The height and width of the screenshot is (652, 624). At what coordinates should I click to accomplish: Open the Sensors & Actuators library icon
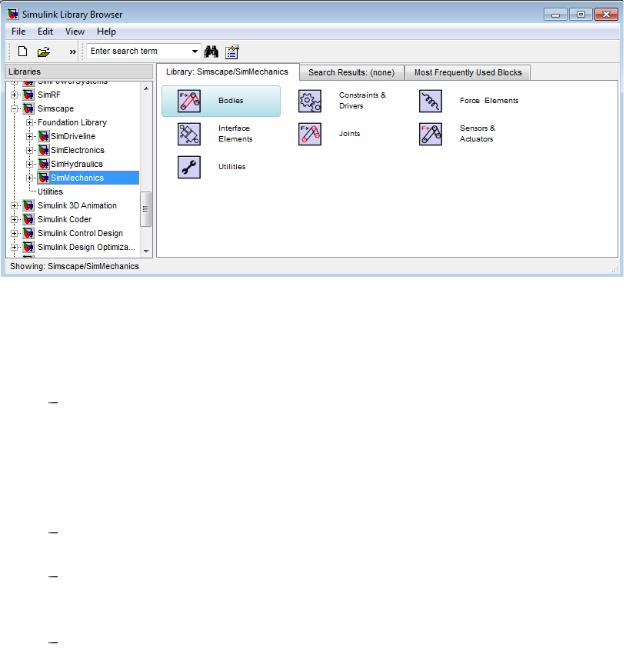coord(430,134)
